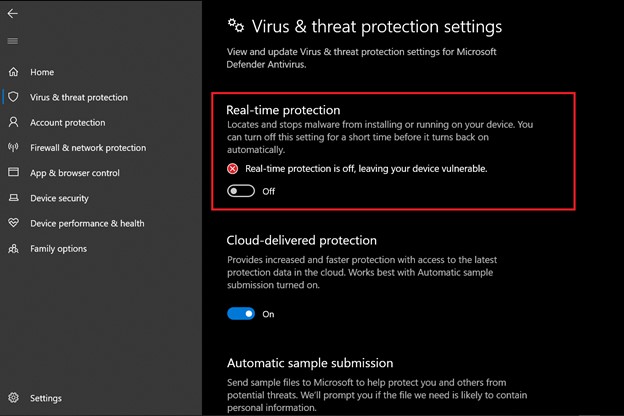Viewport: 624px width, 416px height.
Task: Click the Settings label in sidebar
Action: click(46, 398)
